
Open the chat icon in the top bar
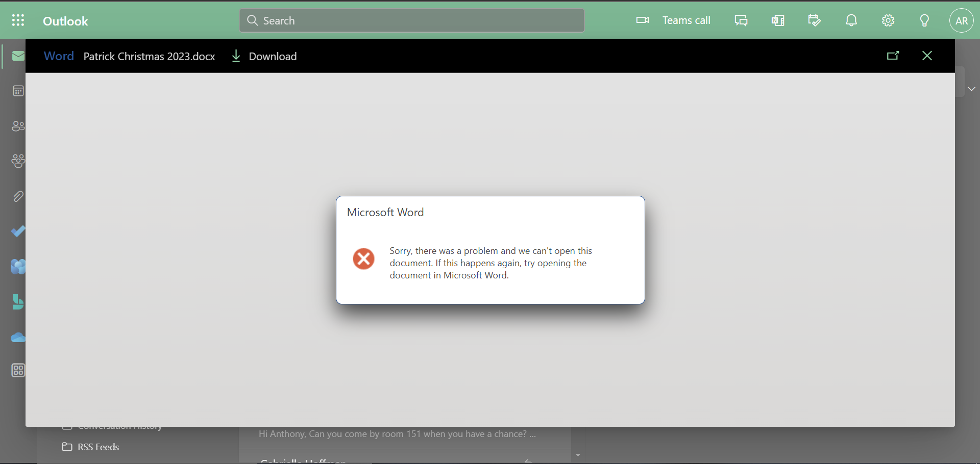pyautogui.click(x=741, y=20)
